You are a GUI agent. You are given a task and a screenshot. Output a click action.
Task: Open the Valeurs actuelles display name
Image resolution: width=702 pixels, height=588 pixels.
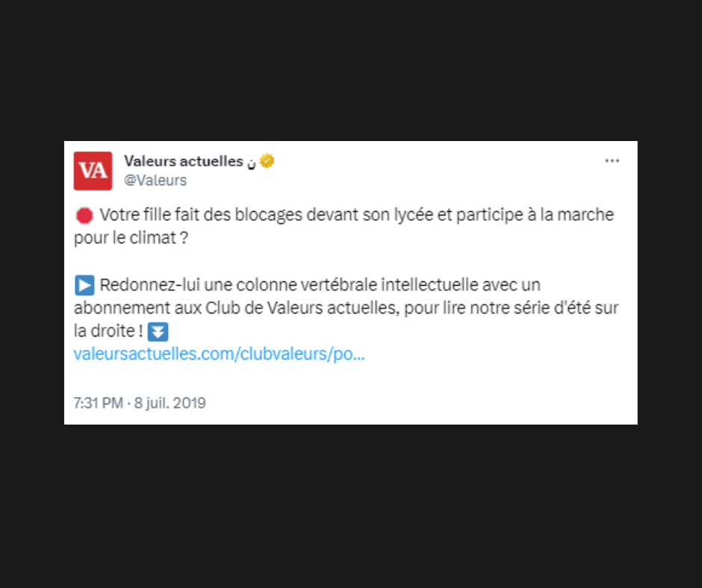coord(184,160)
